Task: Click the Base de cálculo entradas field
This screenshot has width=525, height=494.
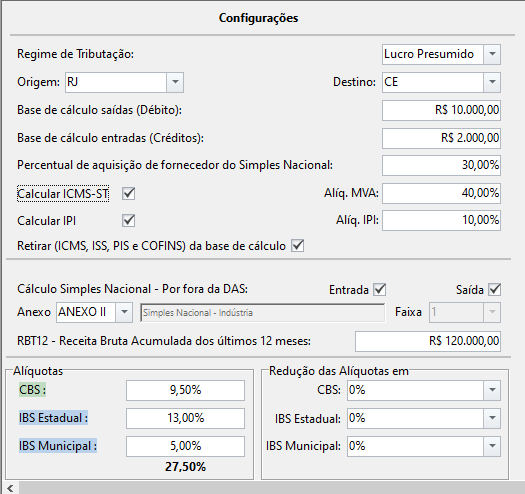Action: pos(441,138)
